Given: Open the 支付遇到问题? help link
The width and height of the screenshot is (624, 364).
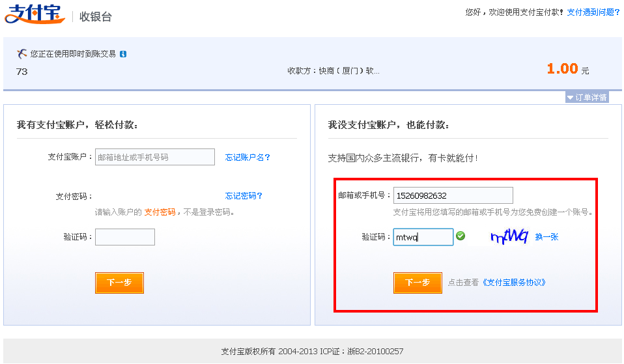Looking at the screenshot, I should point(593,12).
